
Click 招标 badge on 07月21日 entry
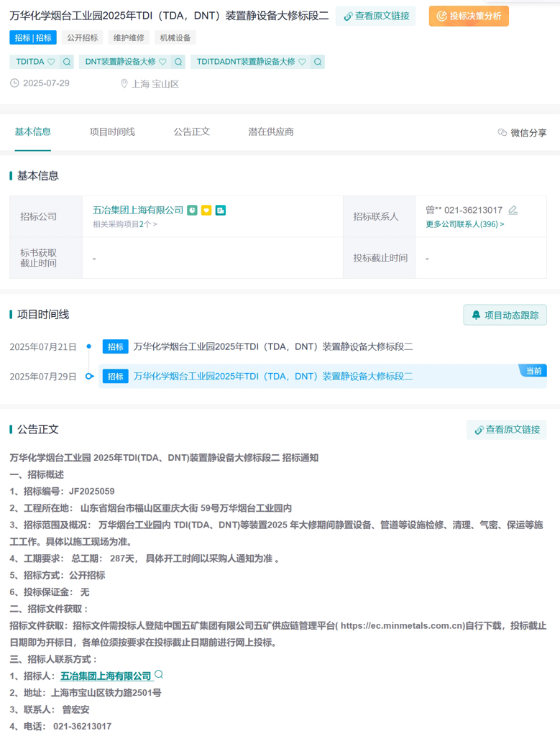[x=116, y=347]
